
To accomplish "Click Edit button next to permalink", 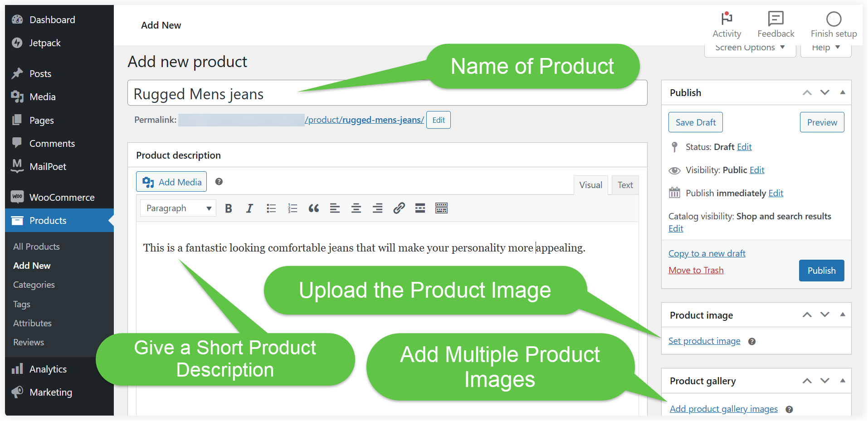I will [x=439, y=120].
